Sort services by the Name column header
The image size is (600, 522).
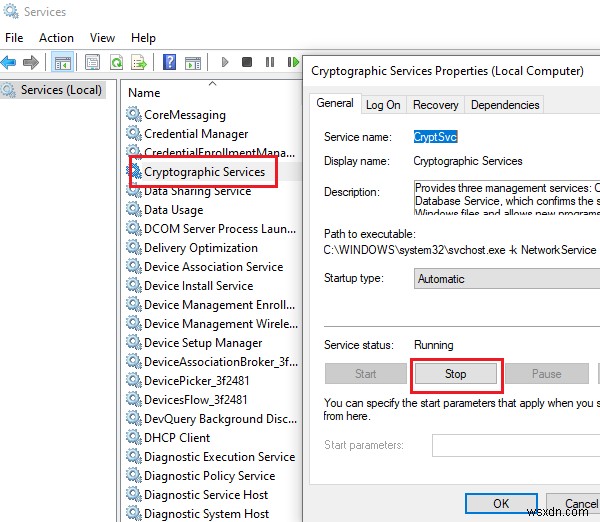(144, 93)
